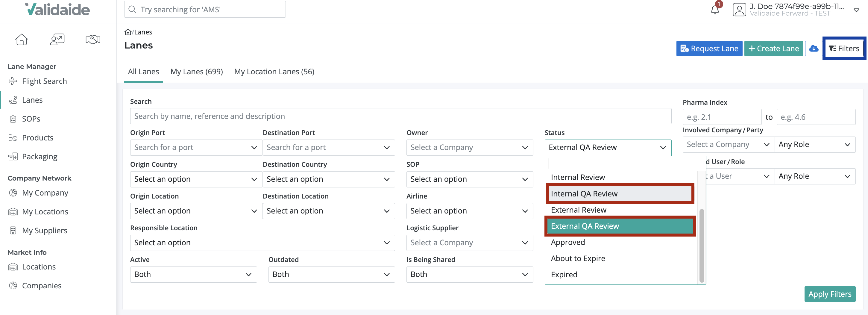Image resolution: width=868 pixels, height=315 pixels.
Task: Open the Owner company dropdown
Action: 470,148
